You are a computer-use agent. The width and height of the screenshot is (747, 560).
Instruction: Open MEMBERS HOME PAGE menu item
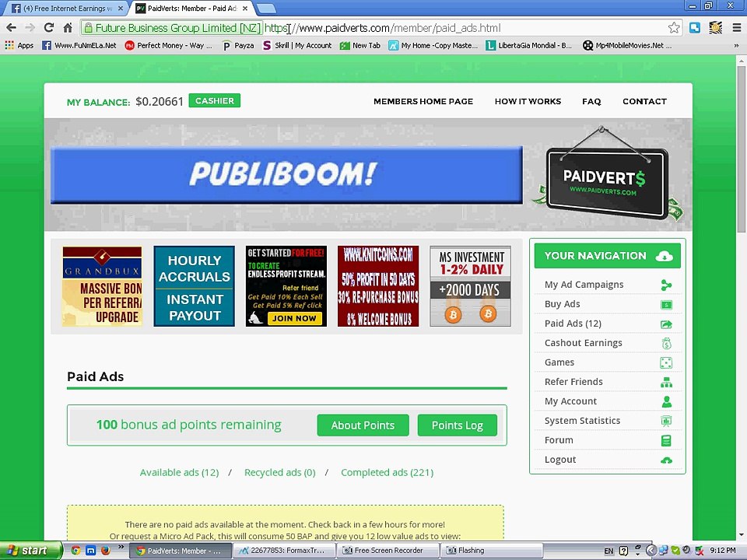point(423,101)
